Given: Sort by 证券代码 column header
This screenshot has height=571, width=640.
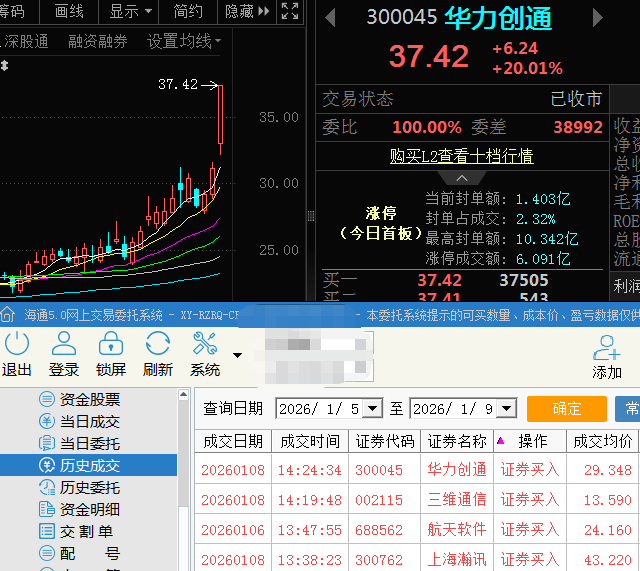Looking at the screenshot, I should 384,441.
